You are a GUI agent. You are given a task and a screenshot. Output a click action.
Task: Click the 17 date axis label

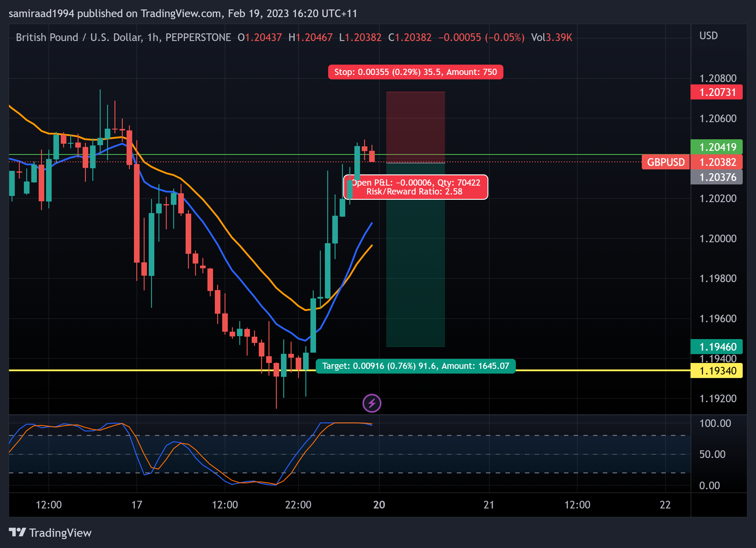pyautogui.click(x=137, y=505)
